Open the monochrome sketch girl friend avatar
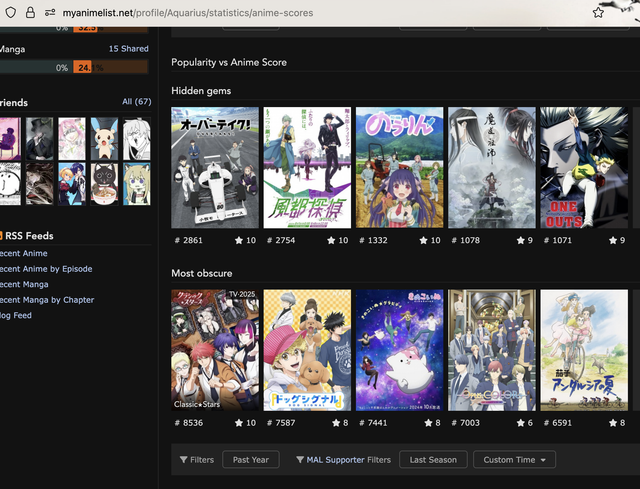This screenshot has width=640, height=489. coord(137,138)
